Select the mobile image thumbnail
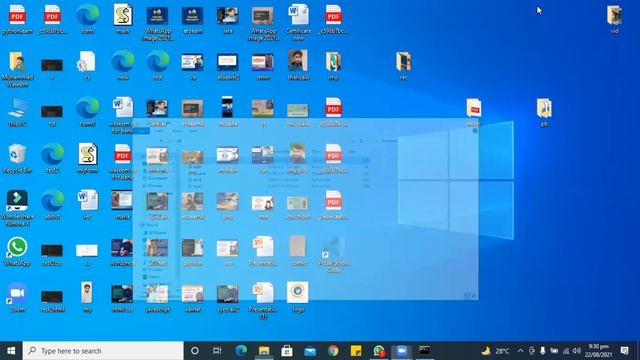 pyautogui.click(x=228, y=112)
